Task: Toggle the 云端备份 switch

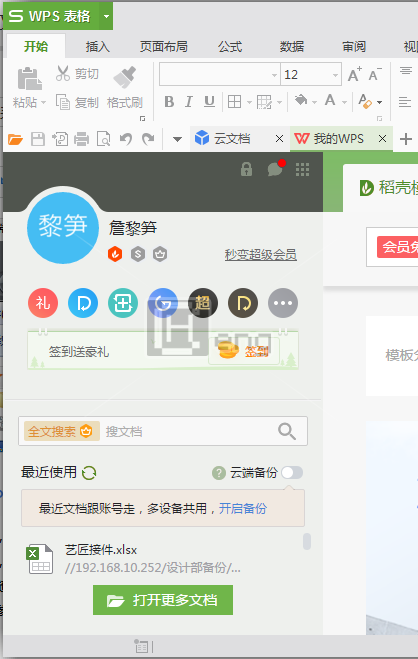Action: pyautogui.click(x=292, y=472)
